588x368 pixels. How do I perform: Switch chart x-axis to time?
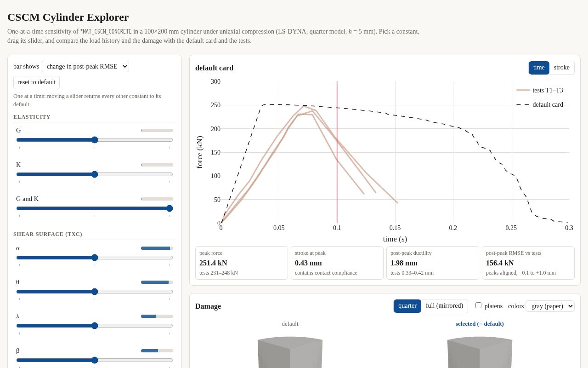[539, 68]
